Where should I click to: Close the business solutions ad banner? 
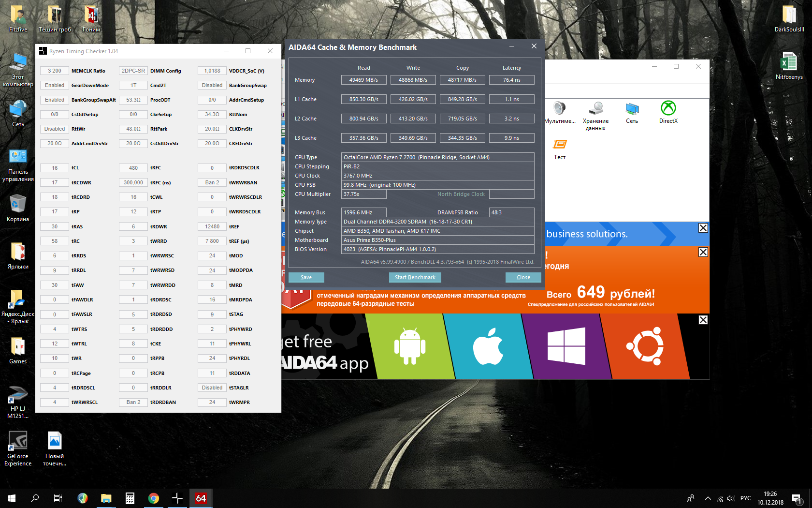point(703,228)
